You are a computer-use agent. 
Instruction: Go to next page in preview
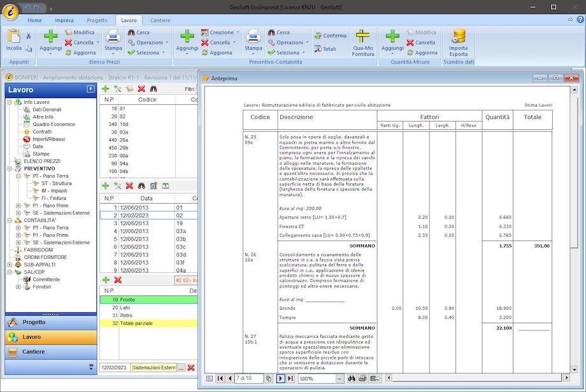280,379
